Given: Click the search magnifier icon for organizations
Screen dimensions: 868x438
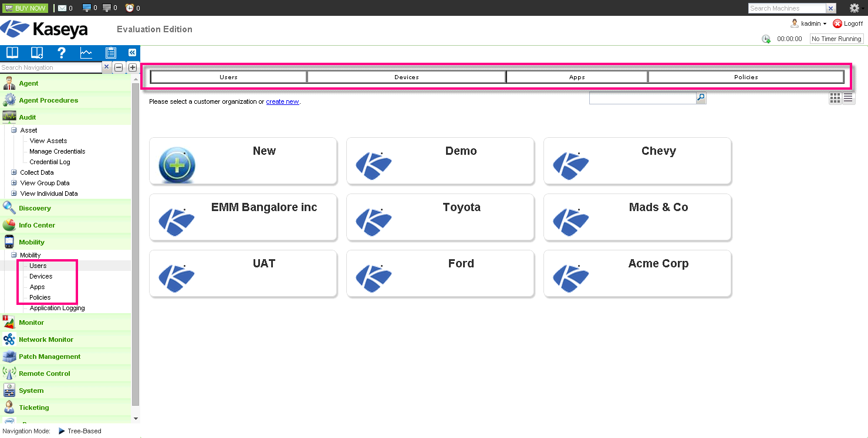Looking at the screenshot, I should [x=701, y=98].
